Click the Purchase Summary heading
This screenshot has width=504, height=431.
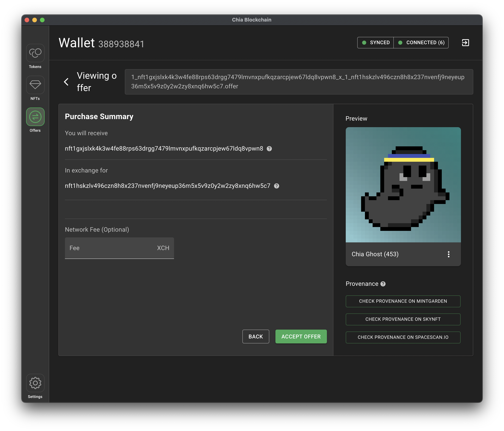tap(99, 117)
